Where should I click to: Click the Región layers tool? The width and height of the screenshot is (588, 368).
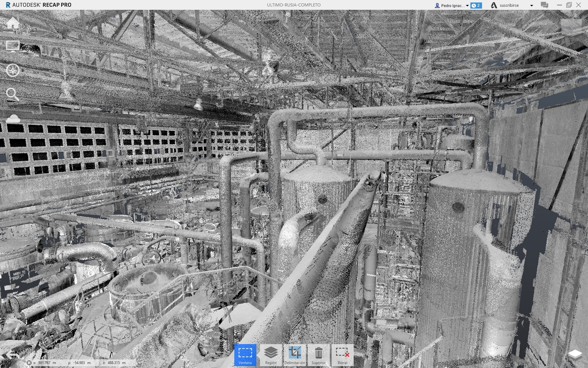(x=271, y=355)
